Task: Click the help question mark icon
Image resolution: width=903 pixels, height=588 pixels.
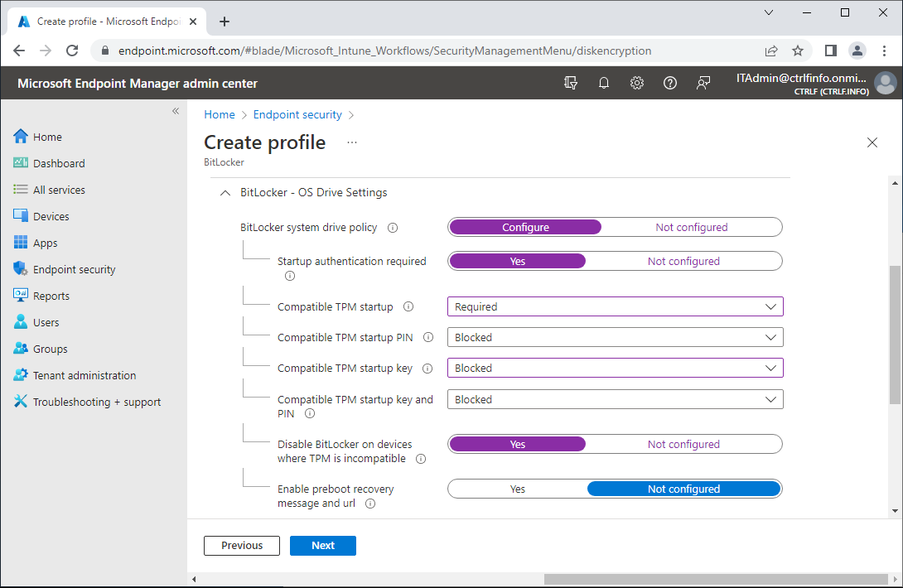Action: click(669, 83)
